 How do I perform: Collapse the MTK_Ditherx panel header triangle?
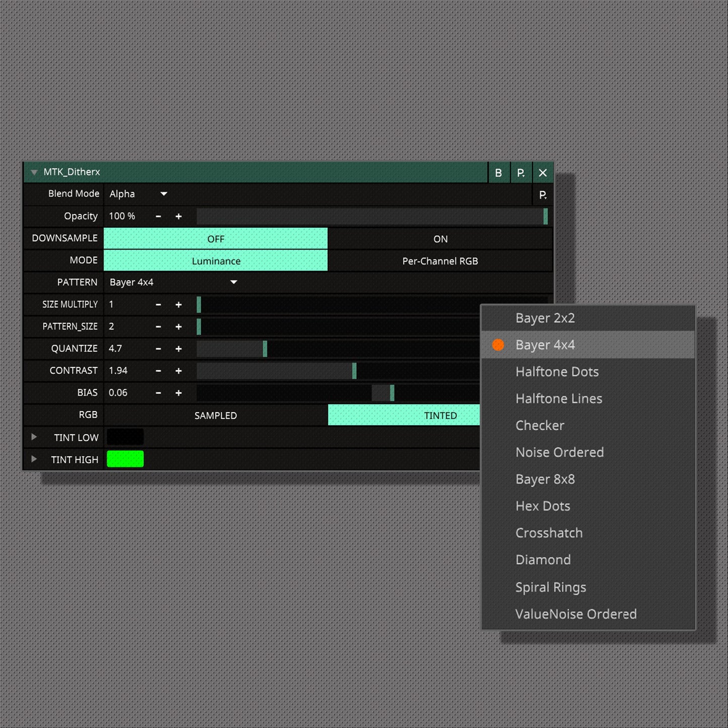click(x=34, y=172)
